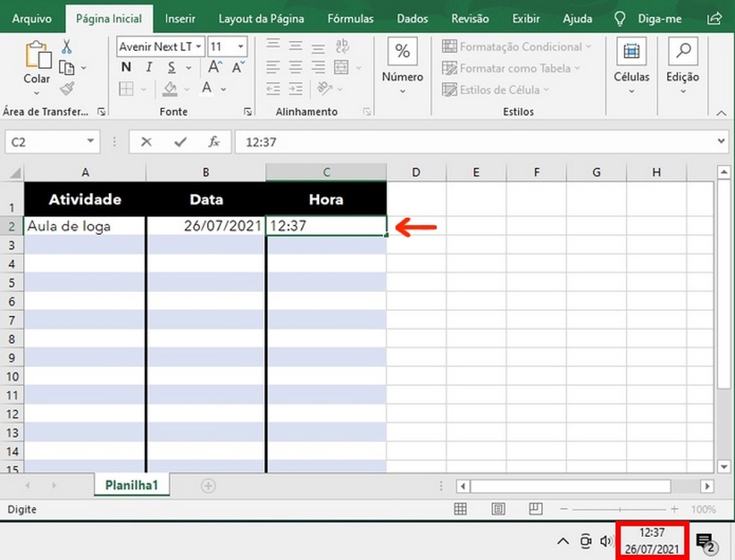Switch to the Fórmulas ribbon tab
Viewport: 735px width, 560px height.
pos(350,18)
